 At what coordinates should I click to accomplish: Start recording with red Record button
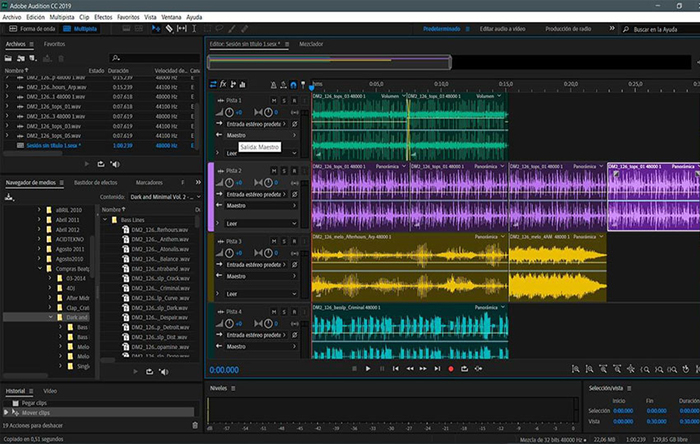coord(451,369)
